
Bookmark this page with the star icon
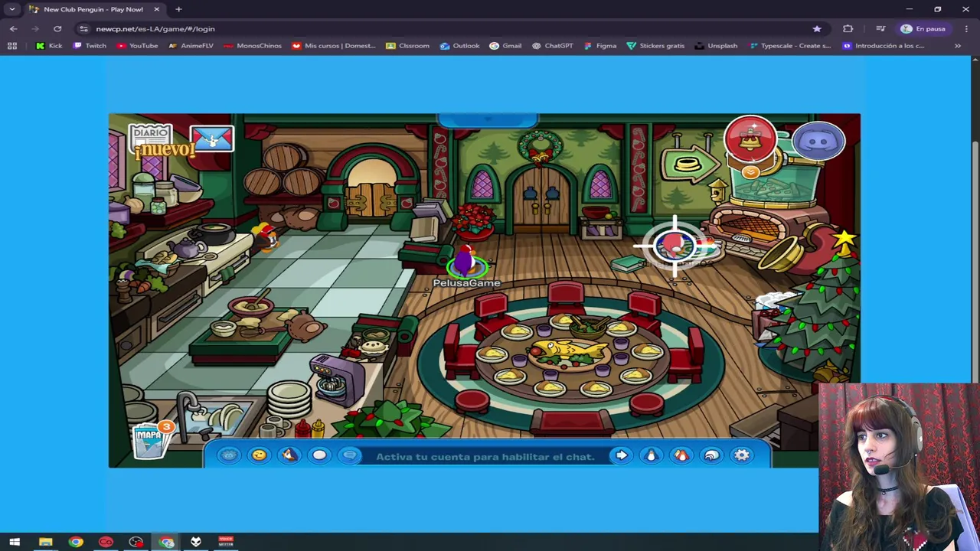817,28
